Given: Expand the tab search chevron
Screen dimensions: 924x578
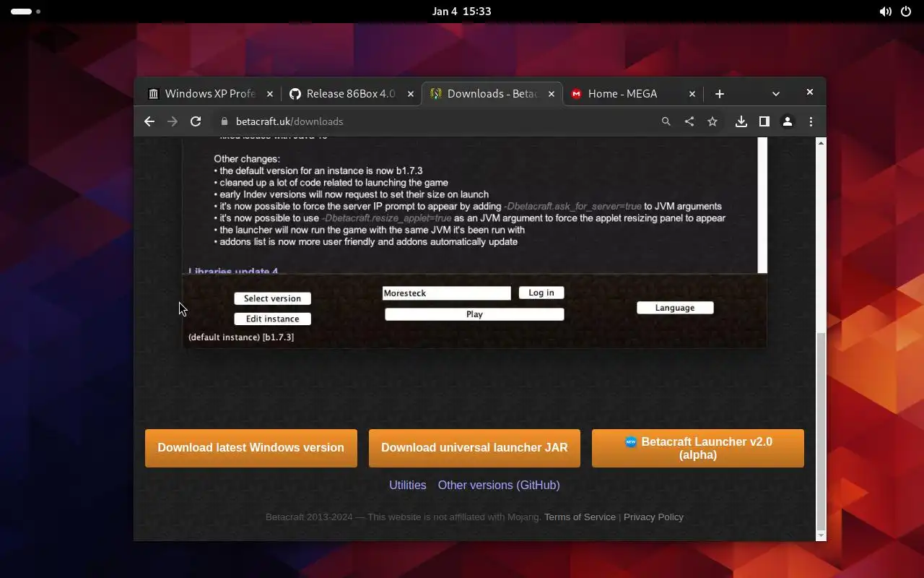Looking at the screenshot, I should [x=776, y=94].
